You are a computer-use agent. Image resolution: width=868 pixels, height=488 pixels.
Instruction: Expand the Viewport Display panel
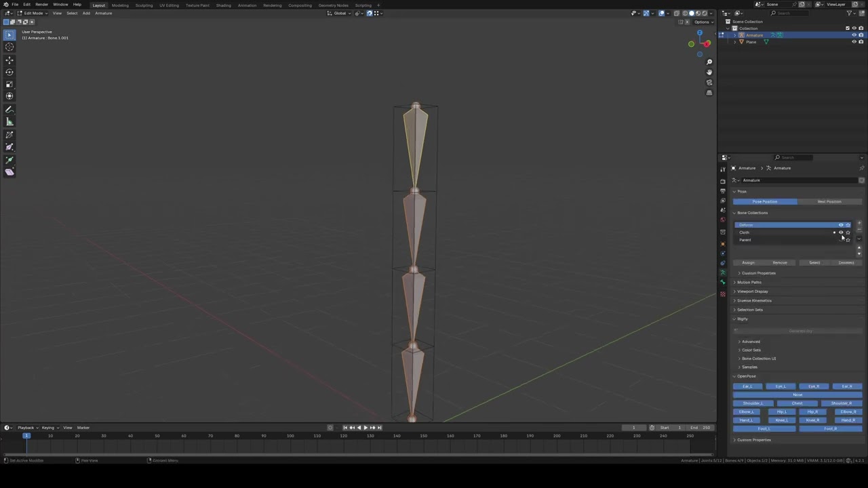pyautogui.click(x=753, y=291)
